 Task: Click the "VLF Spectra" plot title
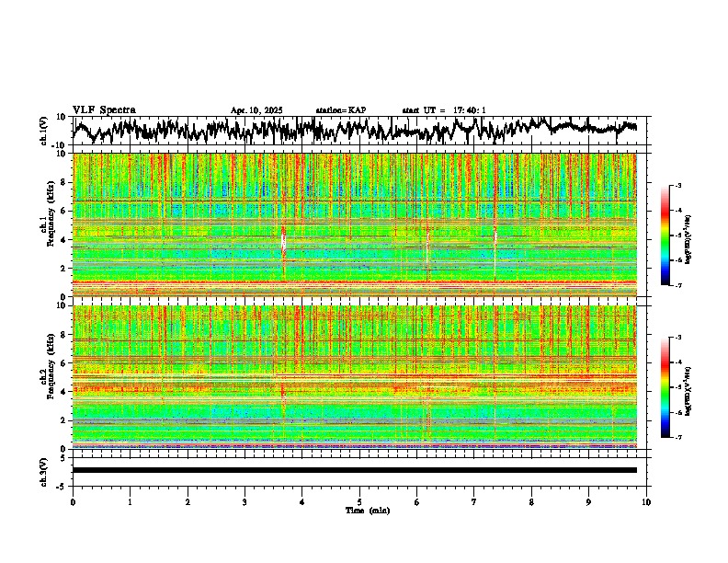tap(104, 110)
